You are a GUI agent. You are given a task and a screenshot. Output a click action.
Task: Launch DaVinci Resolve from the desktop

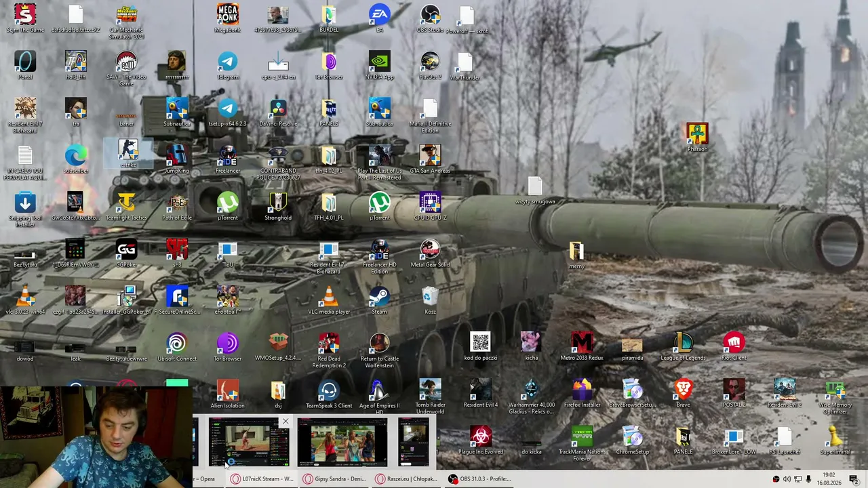pyautogui.click(x=278, y=112)
